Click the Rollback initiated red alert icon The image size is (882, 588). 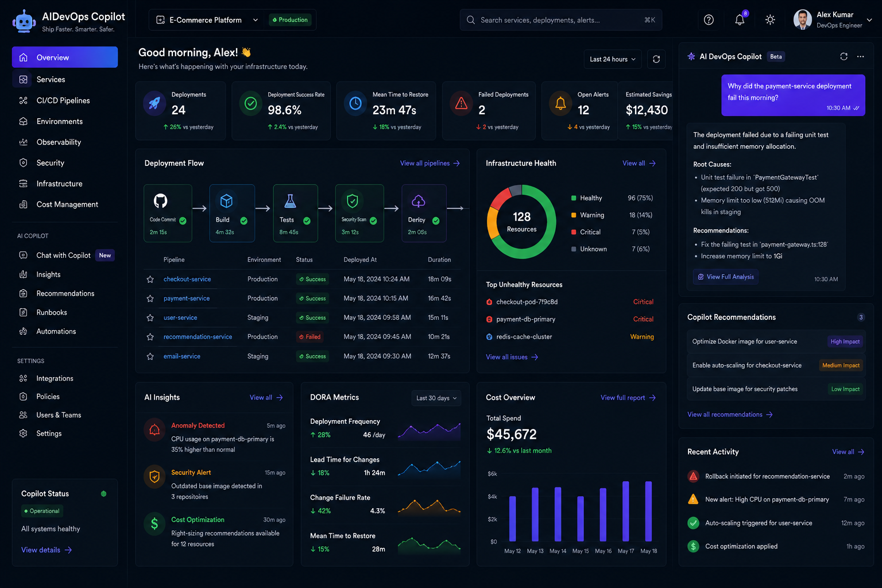tap(693, 476)
